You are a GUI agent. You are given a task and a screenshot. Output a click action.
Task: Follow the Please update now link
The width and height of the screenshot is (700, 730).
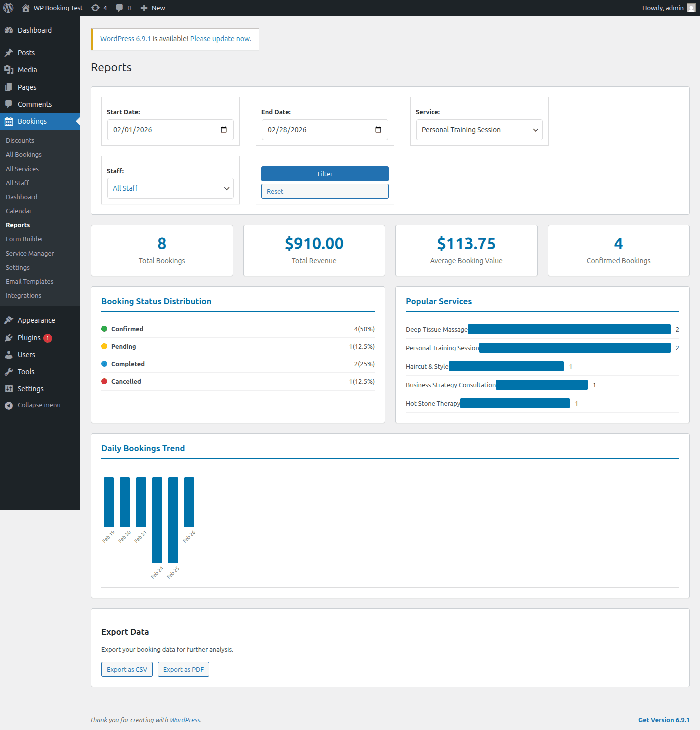[220, 38]
